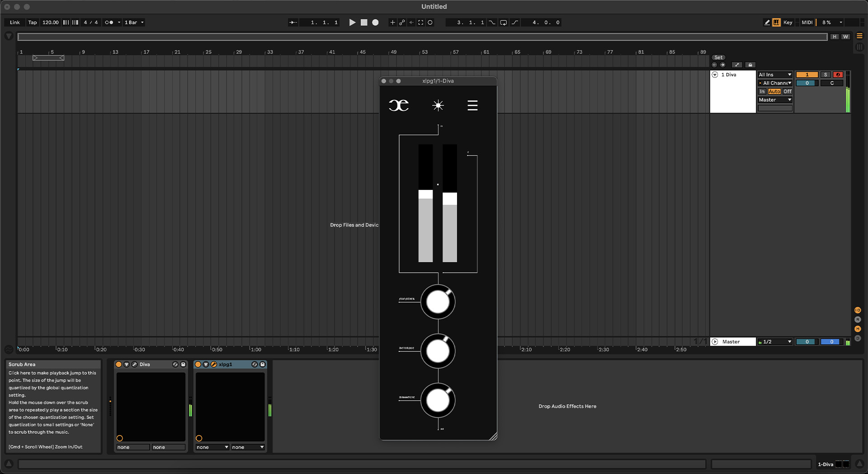Set Diva track monitoring to In
Viewport: 868px width, 474px height.
click(x=762, y=91)
